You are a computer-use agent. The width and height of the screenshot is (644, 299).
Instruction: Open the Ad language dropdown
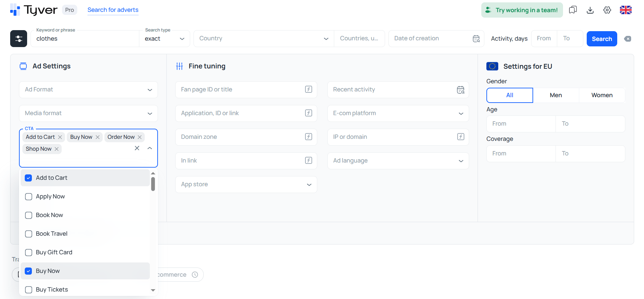click(398, 161)
